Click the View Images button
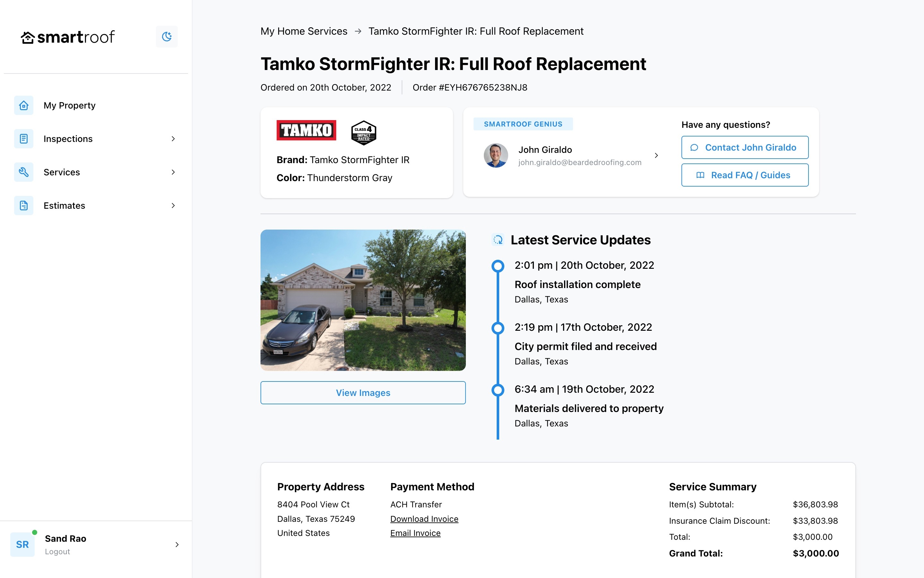 coord(363,393)
